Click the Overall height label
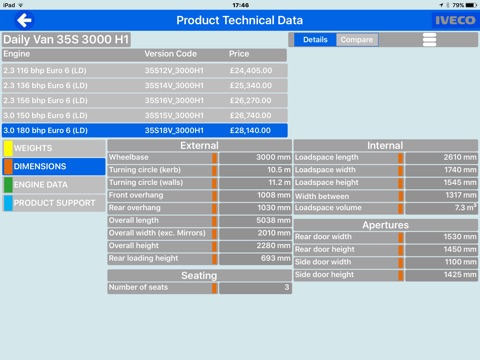 point(134,246)
